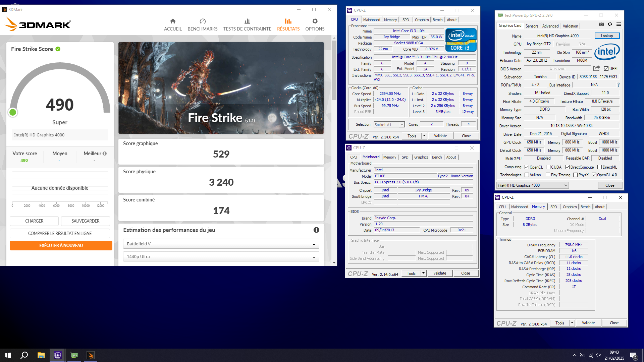Click the Lookup button in GPU-Z

(x=607, y=36)
